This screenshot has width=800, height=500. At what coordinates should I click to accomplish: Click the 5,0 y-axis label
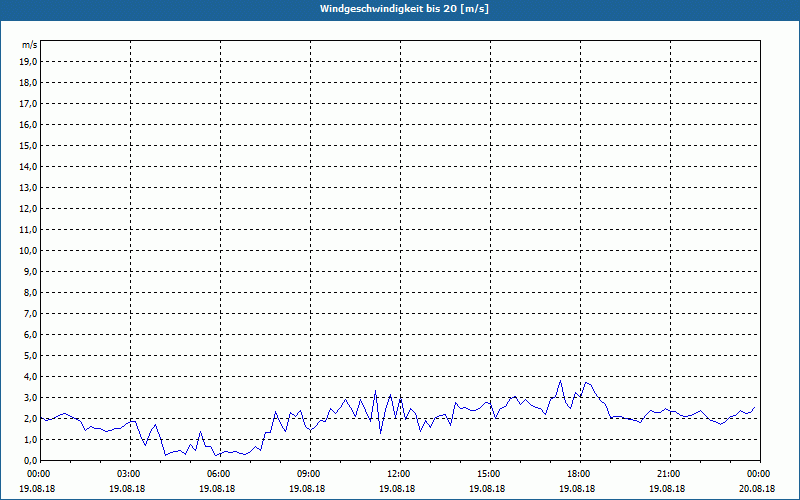click(31, 356)
